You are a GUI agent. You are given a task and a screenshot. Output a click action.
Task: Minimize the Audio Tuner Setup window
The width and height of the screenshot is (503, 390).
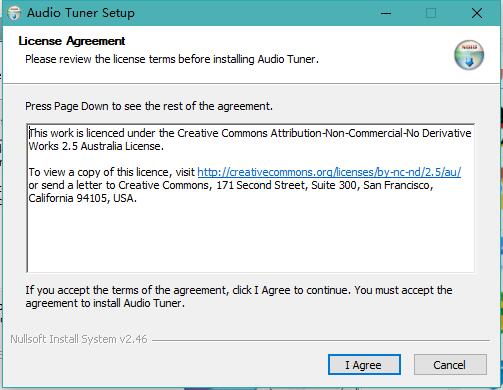(x=386, y=13)
